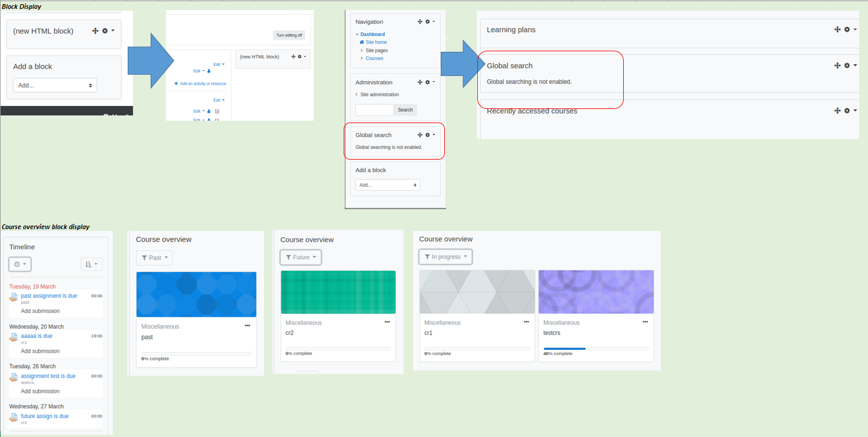This screenshot has height=437, width=868.
Task: Open Add... dropdown beneath sidebar Global search block
Action: tap(388, 185)
